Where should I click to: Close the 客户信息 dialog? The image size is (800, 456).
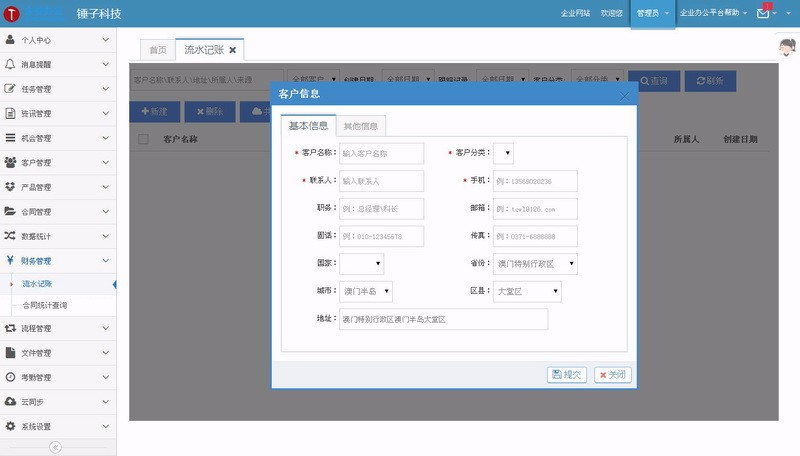coord(624,96)
